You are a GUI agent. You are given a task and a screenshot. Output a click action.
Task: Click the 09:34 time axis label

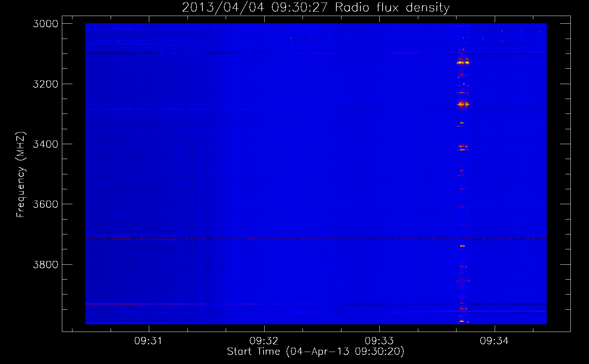pos(494,341)
